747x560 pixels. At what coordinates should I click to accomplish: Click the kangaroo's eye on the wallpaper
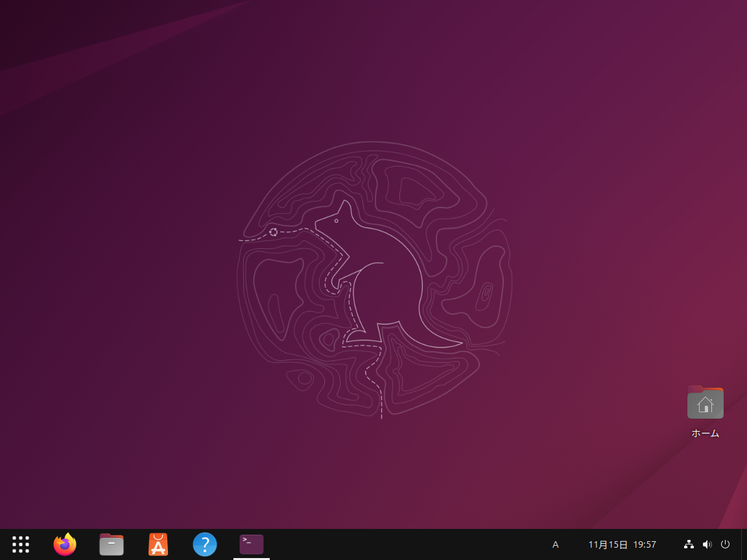coord(337,221)
